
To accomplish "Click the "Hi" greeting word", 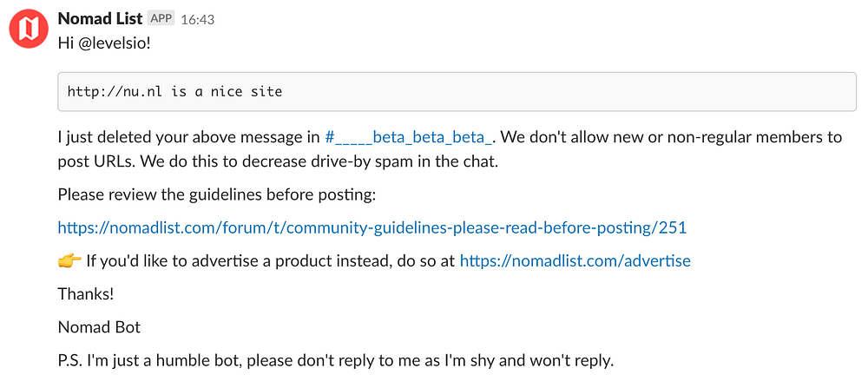I will click(66, 42).
